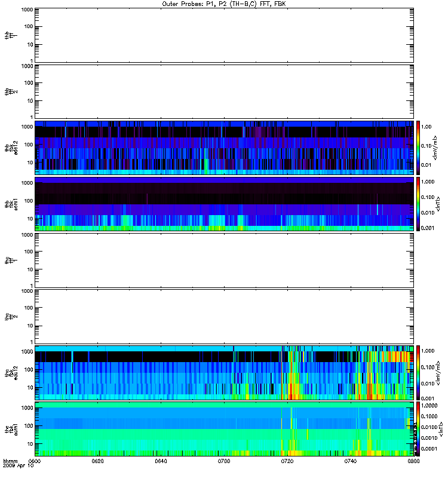This screenshot has width=448, height=478.
Task: Select '1.000' on the thc edc12 color bar
Action: pos(428,351)
